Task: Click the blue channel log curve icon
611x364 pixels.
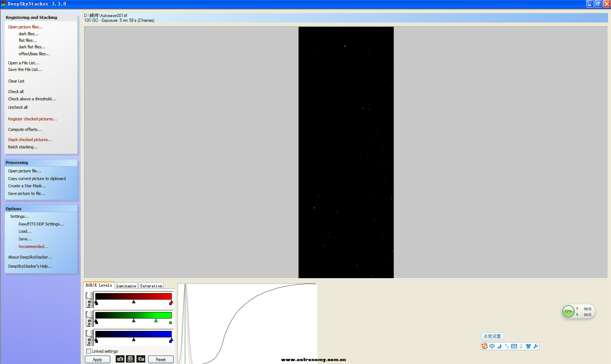Action: [x=89, y=338]
